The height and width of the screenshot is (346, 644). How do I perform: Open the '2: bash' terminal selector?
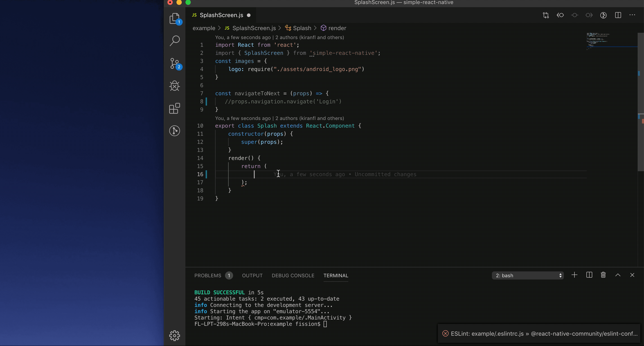click(x=527, y=275)
